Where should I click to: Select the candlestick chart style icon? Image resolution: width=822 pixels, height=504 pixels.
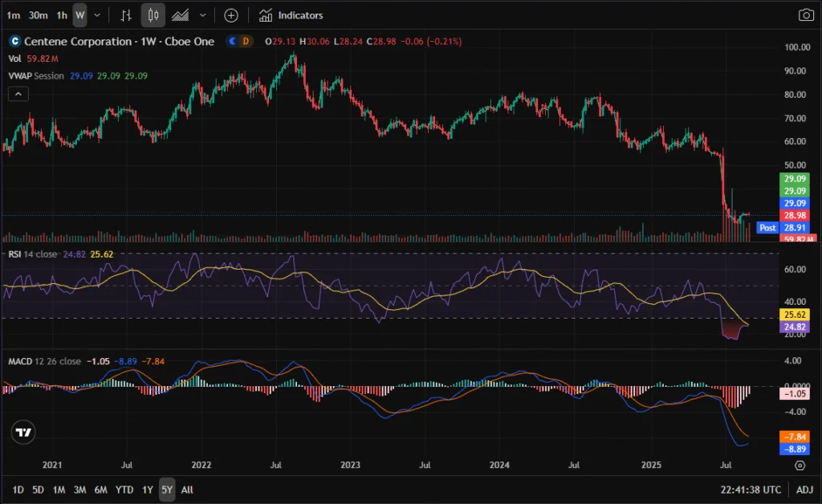tap(153, 15)
